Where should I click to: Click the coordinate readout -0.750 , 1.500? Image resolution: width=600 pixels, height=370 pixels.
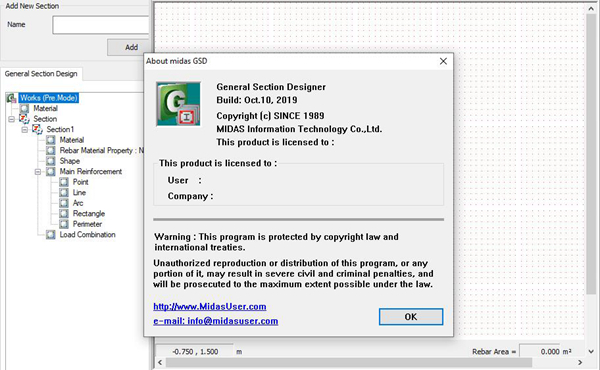point(195,352)
